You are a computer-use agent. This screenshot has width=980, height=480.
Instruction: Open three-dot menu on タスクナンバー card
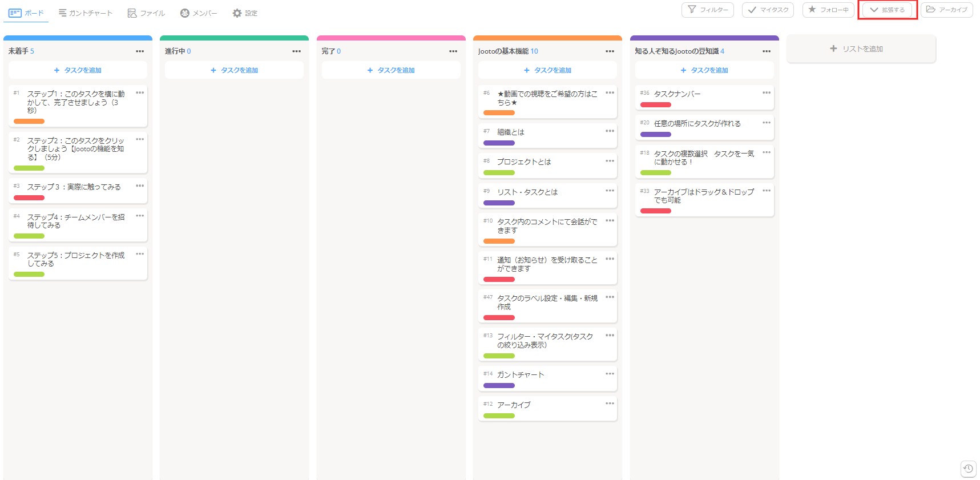click(x=767, y=92)
